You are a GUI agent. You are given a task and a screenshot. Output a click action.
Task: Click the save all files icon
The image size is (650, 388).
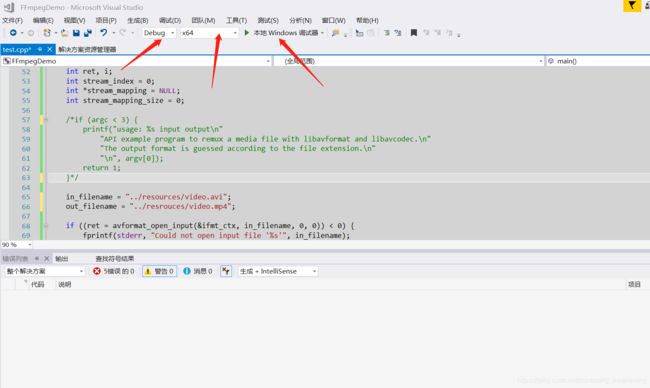(x=88, y=33)
